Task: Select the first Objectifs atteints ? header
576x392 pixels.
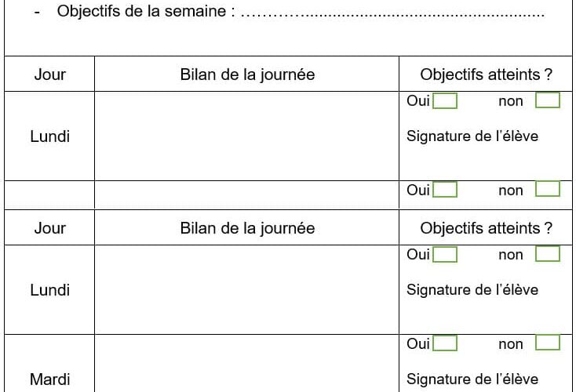Action: tap(486, 74)
